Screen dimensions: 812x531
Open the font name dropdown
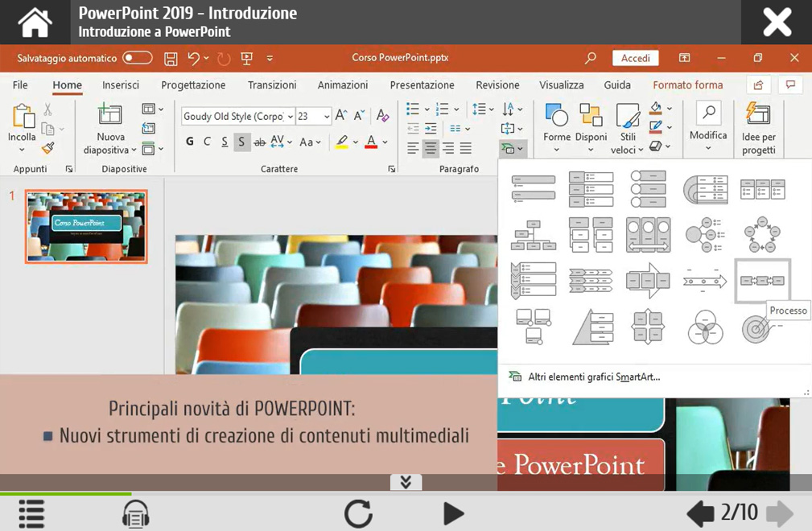click(x=291, y=117)
